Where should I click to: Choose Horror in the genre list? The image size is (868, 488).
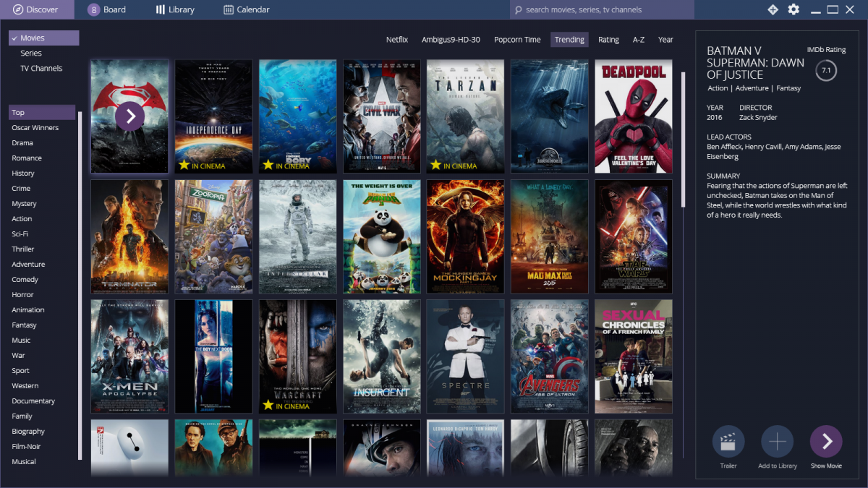(22, 294)
